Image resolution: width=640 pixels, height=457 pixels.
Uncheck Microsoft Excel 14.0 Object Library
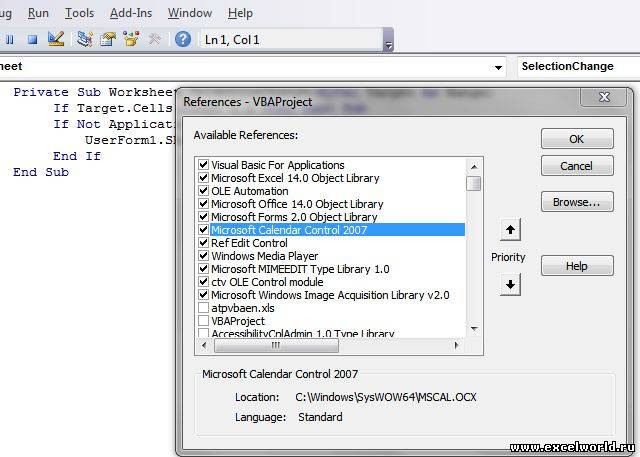pyautogui.click(x=203, y=178)
